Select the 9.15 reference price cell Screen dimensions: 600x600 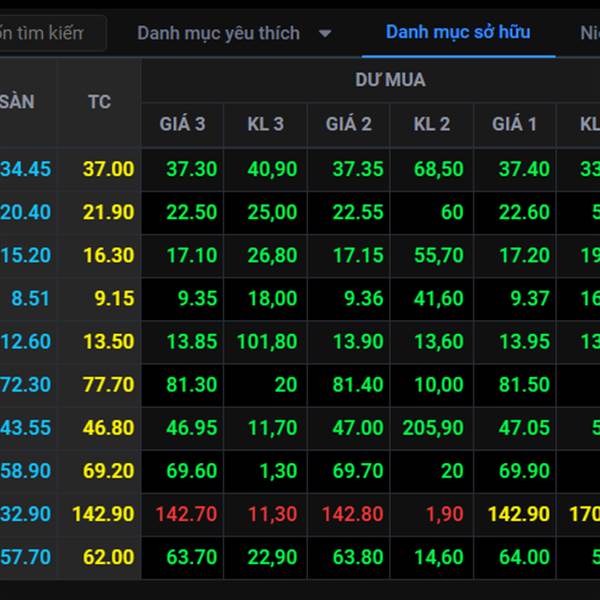[x=110, y=298]
